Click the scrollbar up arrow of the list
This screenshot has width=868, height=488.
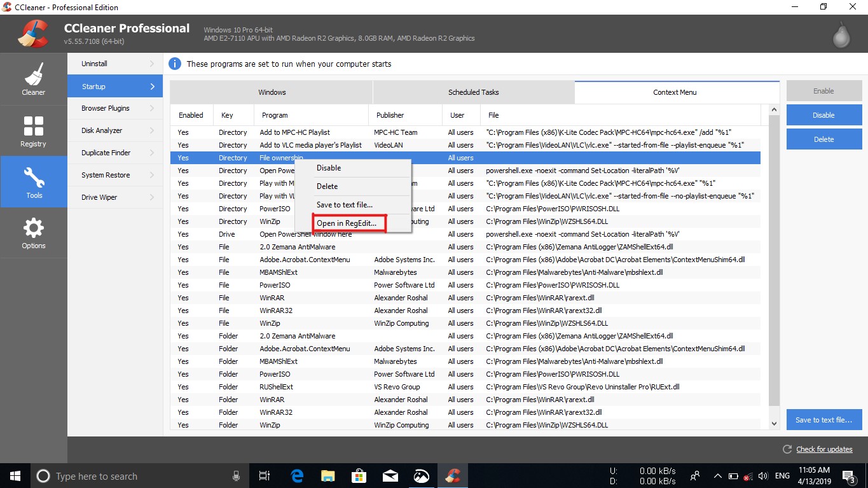tap(774, 111)
